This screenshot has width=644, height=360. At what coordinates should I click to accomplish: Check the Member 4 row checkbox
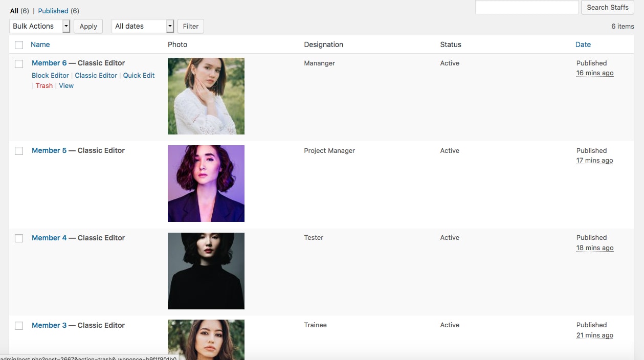click(19, 238)
